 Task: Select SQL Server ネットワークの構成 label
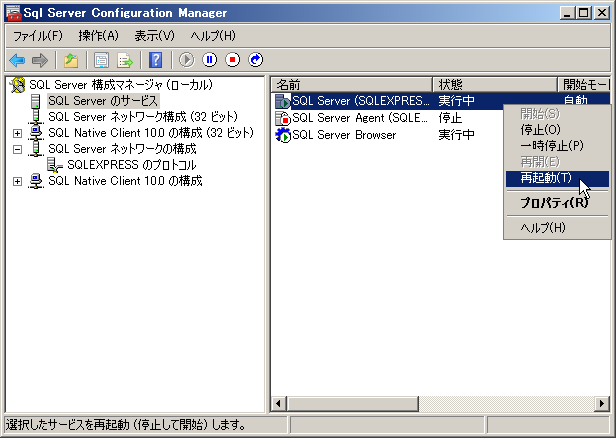pos(122,149)
